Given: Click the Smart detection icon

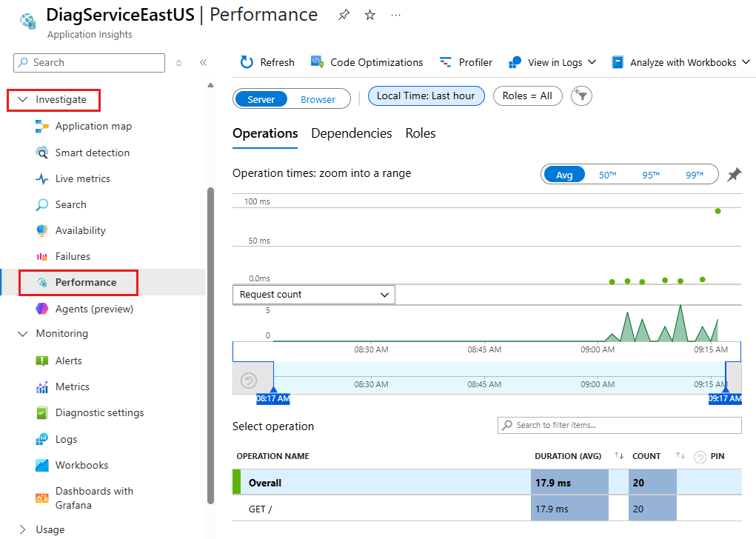Looking at the screenshot, I should pyautogui.click(x=42, y=153).
